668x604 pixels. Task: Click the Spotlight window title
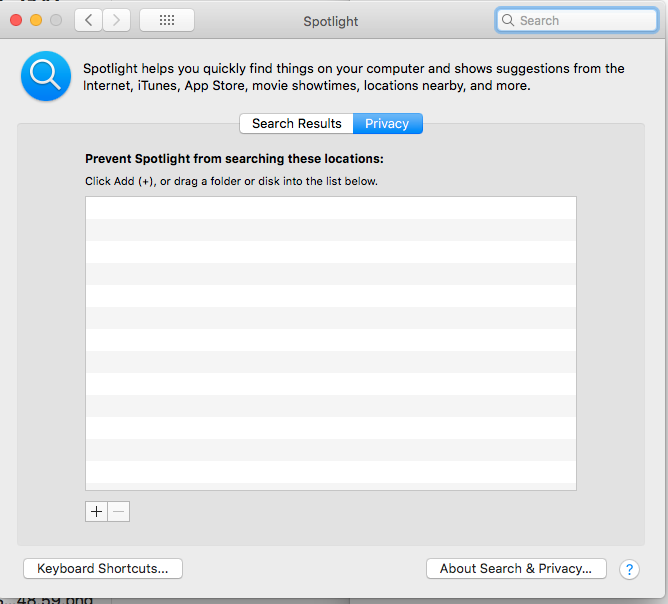tap(331, 21)
